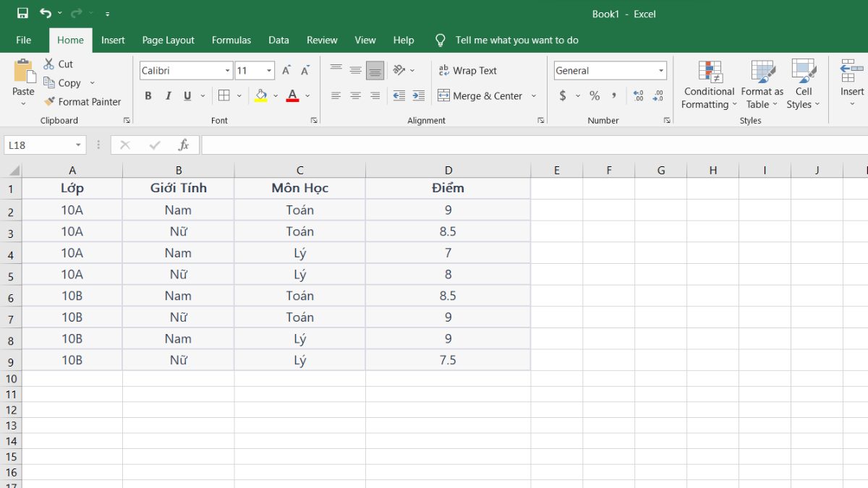Screen dimensions: 868x488
Task: Click the Undo arrow icon
Action: pyautogui.click(x=46, y=14)
